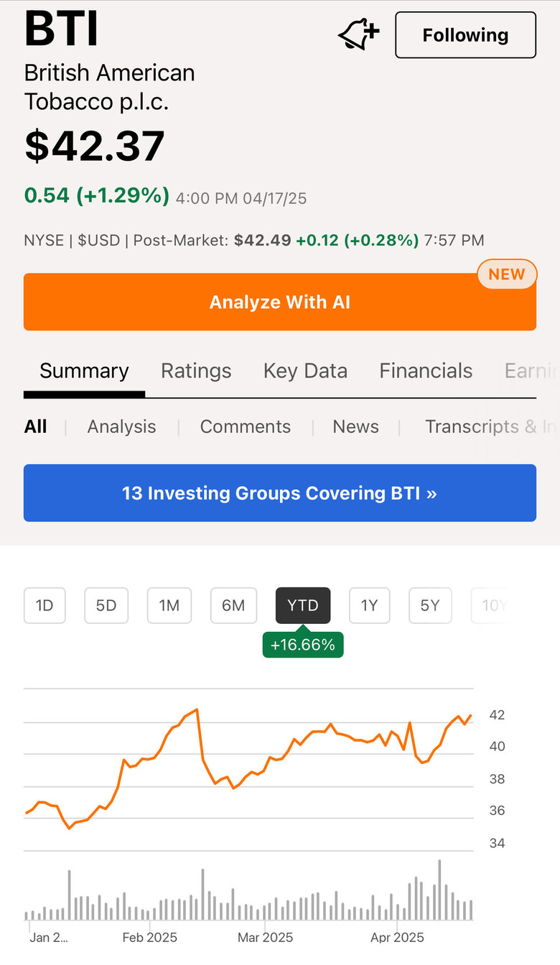Tap the alert bell plus icon
This screenshot has width=560, height=965.
click(x=358, y=34)
